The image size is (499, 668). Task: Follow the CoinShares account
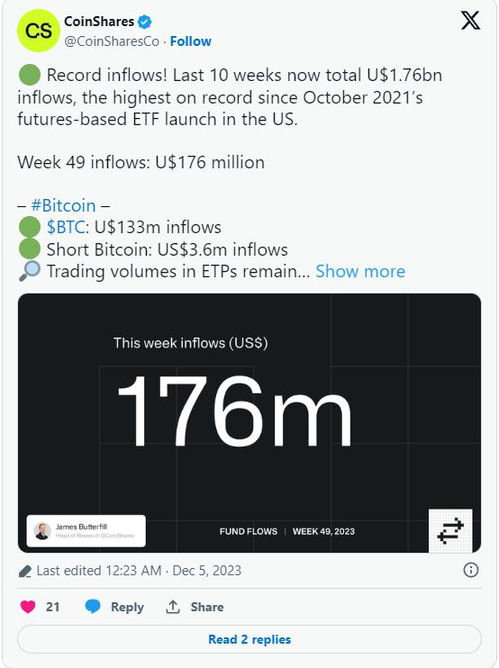190,41
